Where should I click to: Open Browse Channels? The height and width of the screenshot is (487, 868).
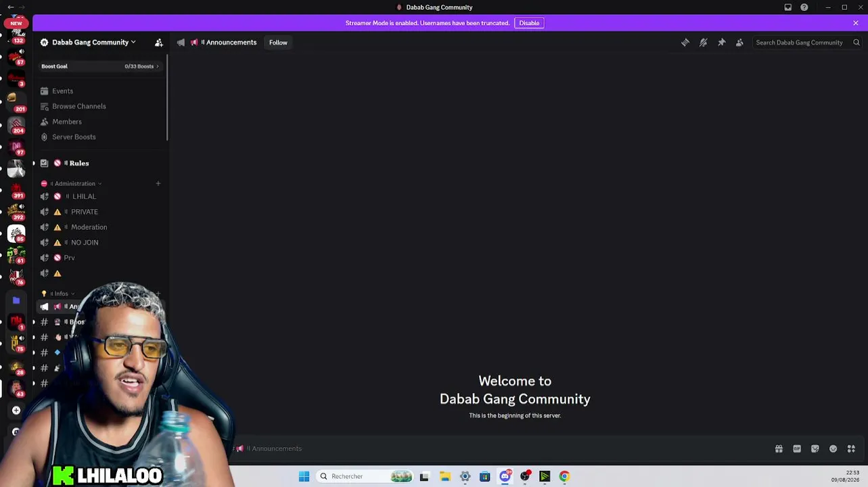point(78,106)
